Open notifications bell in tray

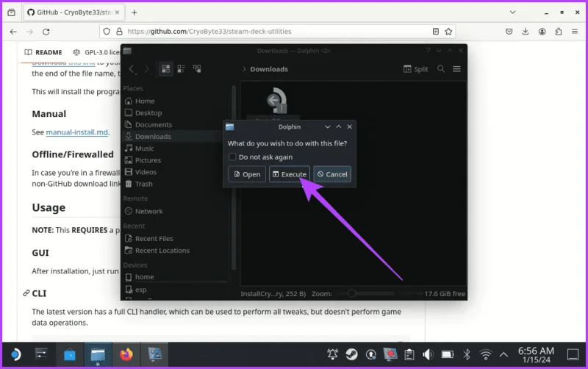coord(332,354)
